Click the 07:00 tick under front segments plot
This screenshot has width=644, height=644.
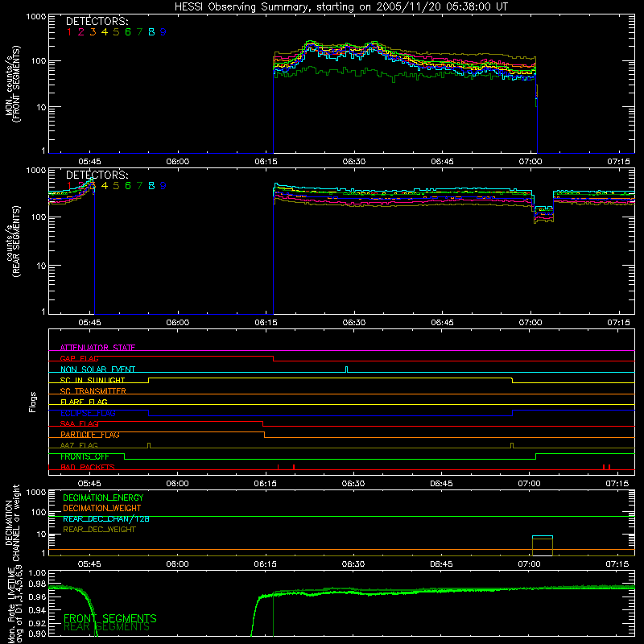[x=530, y=162]
